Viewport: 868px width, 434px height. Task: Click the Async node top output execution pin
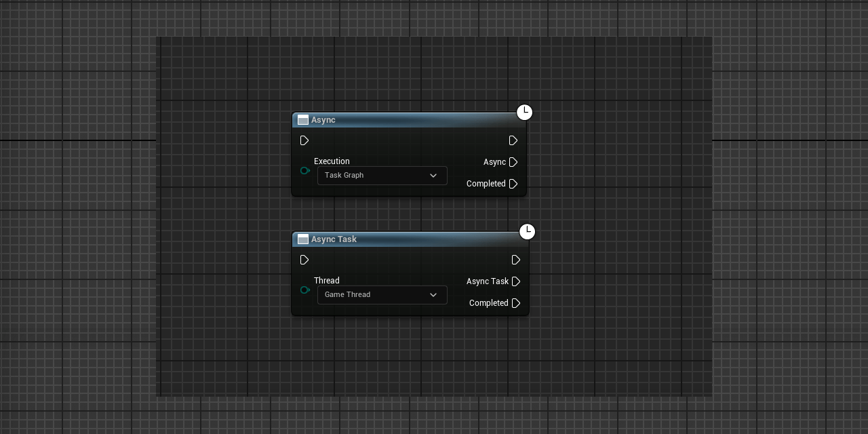point(513,140)
